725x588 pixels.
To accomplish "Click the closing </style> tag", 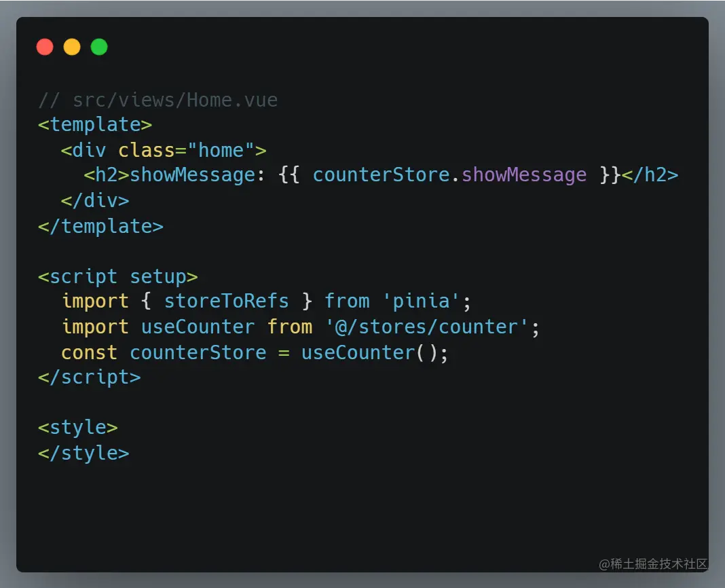I will (x=83, y=453).
